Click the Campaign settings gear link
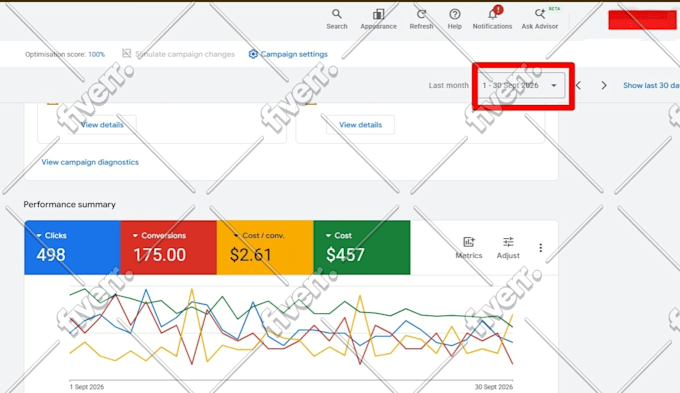This screenshot has width=680, height=393. pyautogui.click(x=288, y=54)
